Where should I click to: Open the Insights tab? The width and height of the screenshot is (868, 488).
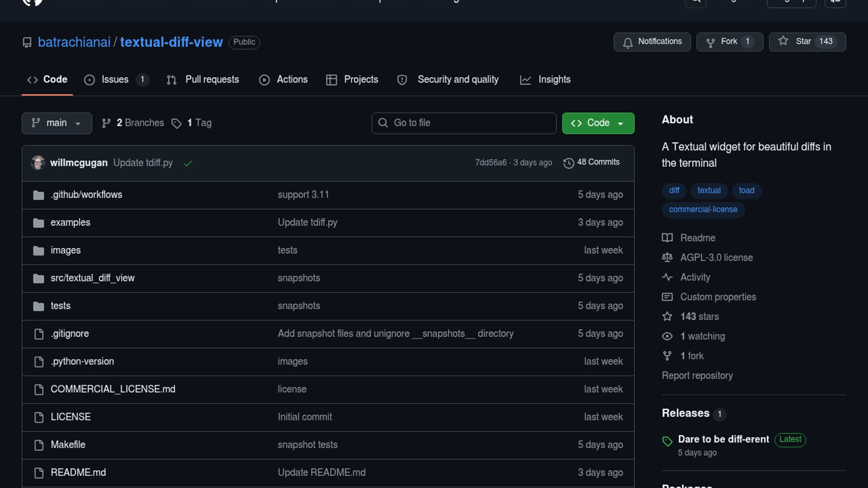pos(554,80)
